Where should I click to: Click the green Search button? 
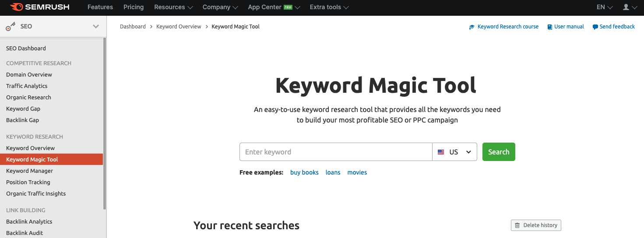(499, 152)
